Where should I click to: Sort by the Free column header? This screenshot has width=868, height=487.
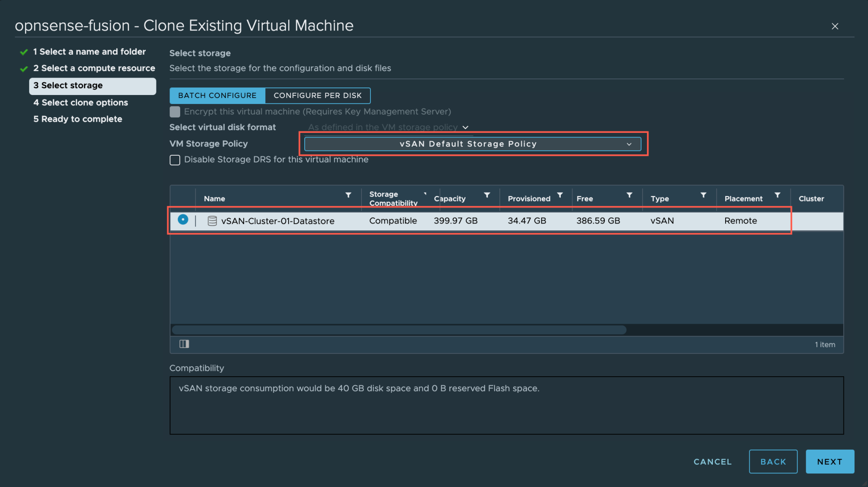(584, 199)
